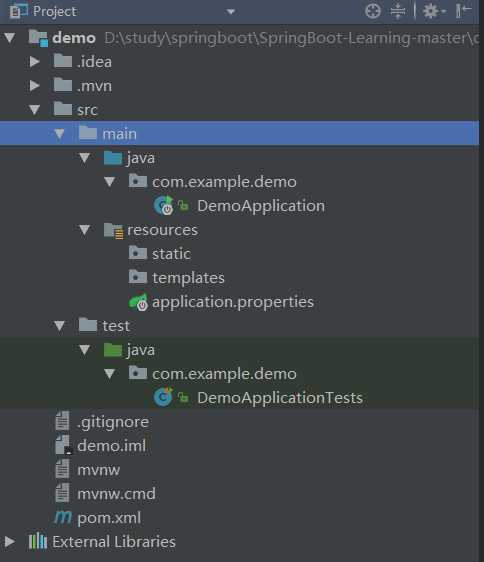484x562 pixels.
Task: Open the gear settings menu icon
Action: [433, 11]
